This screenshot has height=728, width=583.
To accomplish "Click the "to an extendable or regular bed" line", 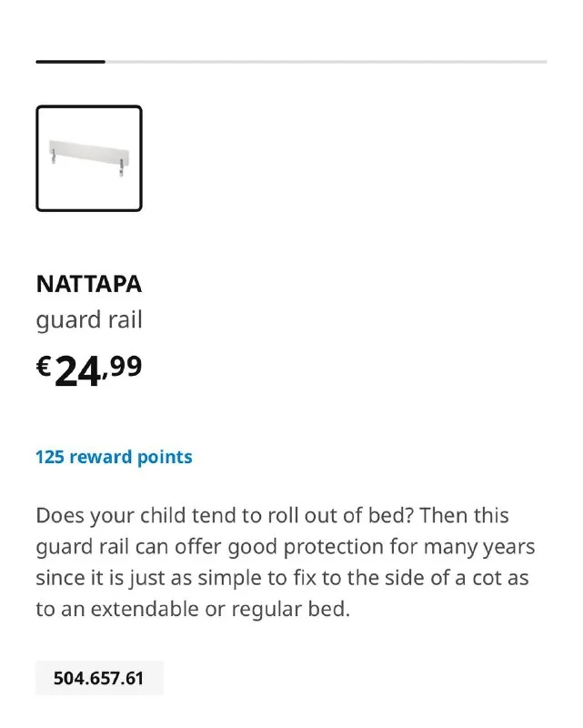I will point(192,610).
